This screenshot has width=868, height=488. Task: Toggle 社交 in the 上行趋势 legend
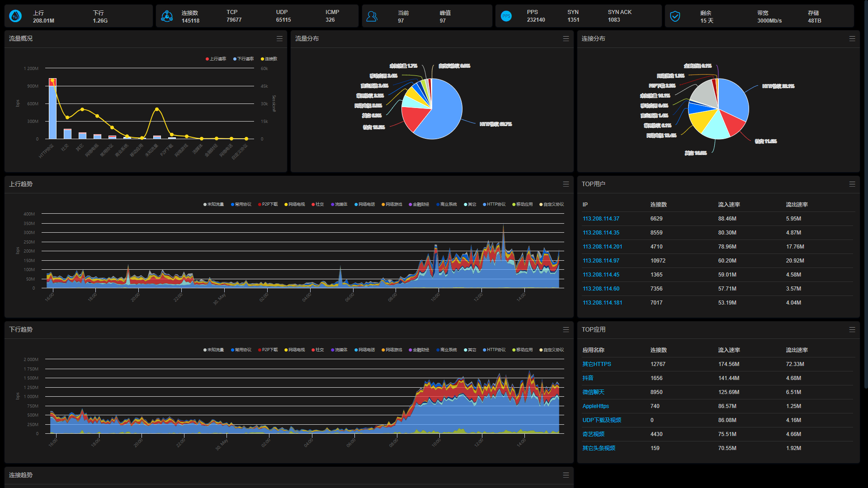click(x=318, y=205)
